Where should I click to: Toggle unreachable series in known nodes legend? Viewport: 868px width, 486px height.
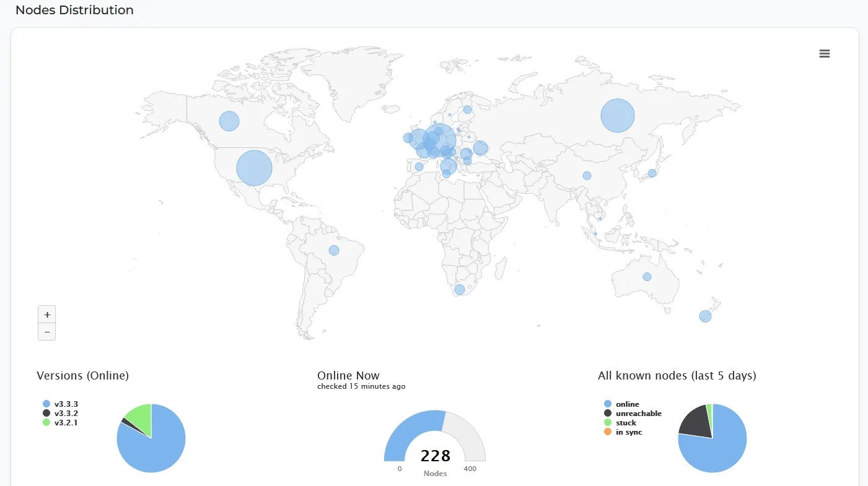coord(633,414)
